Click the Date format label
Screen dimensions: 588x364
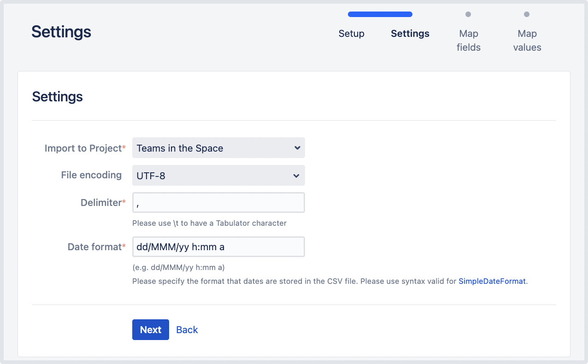click(x=94, y=247)
